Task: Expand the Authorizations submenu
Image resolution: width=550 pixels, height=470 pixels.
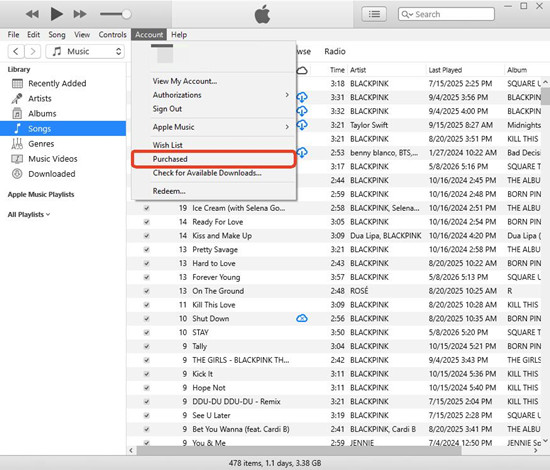Action: 214,95
